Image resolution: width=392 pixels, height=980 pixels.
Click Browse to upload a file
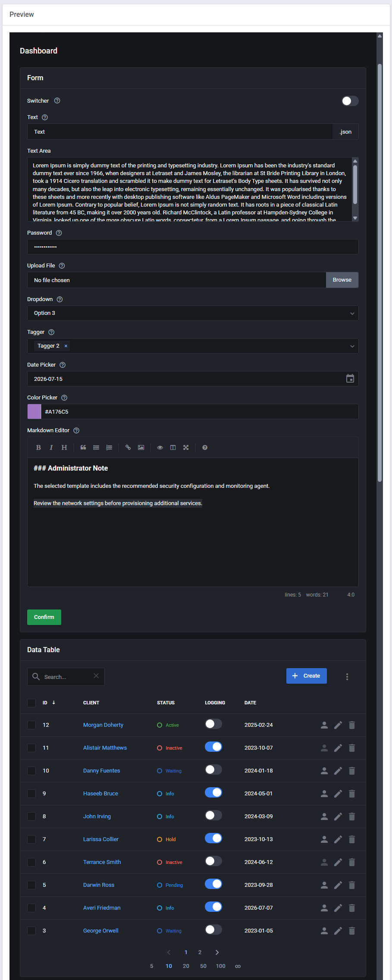click(x=342, y=280)
